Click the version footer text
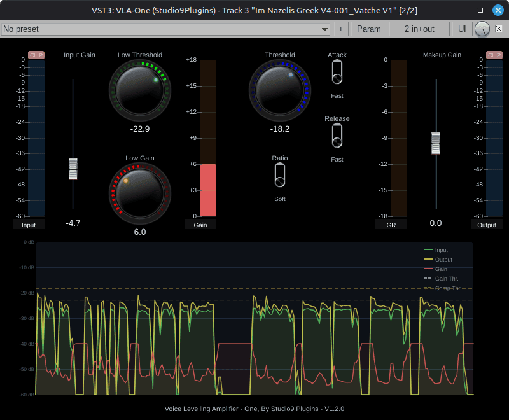The width and height of the screenshot is (509, 420). 254,409
